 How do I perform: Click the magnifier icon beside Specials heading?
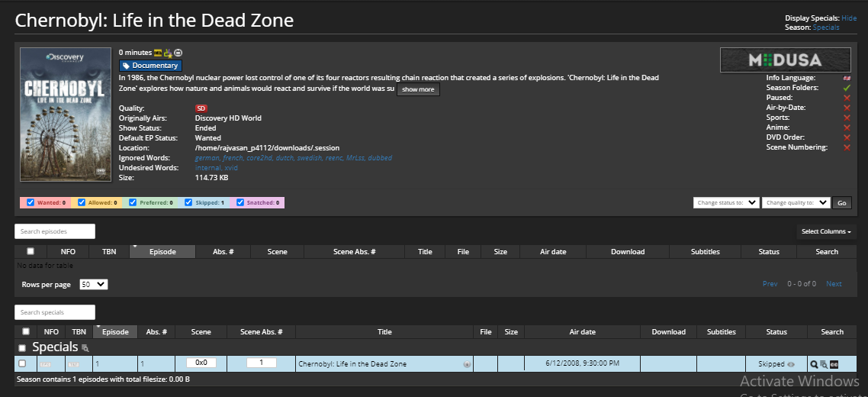coord(85,348)
